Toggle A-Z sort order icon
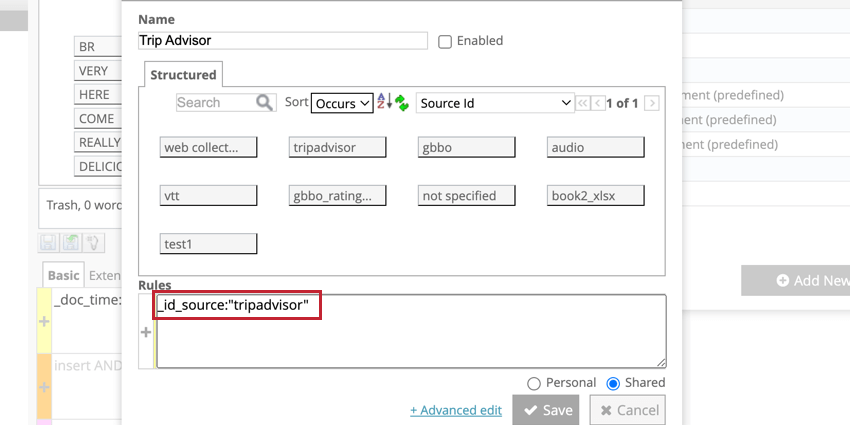 384,102
